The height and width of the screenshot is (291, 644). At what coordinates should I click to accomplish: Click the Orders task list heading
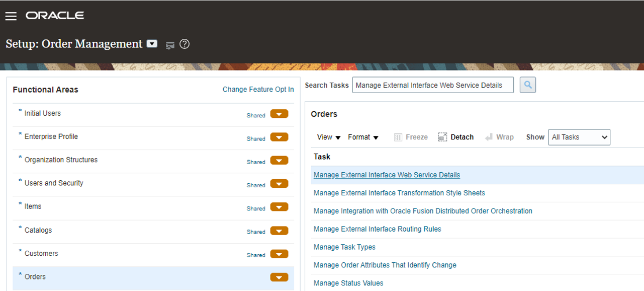coord(324,114)
